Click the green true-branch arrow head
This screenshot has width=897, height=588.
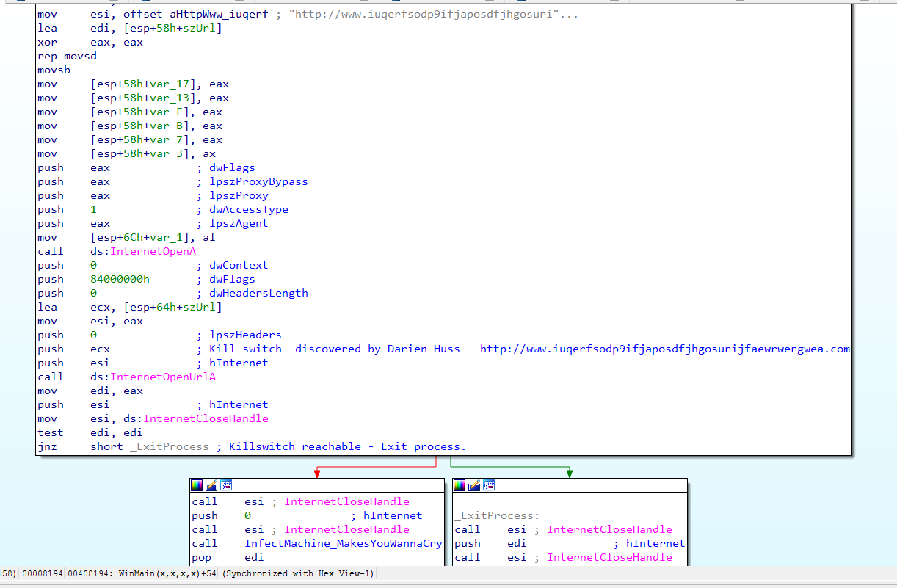point(569,473)
